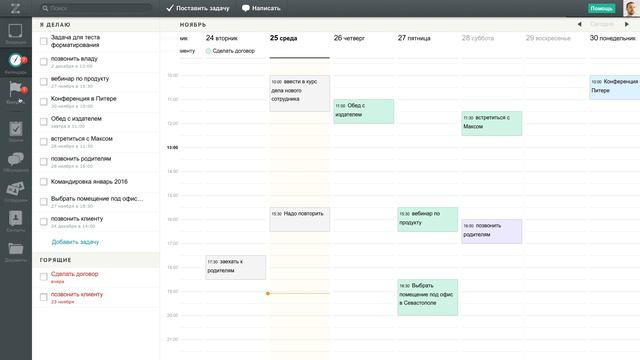The width and height of the screenshot is (640, 360).
Task: Select the '25 среда' day header
Action: point(283,38)
